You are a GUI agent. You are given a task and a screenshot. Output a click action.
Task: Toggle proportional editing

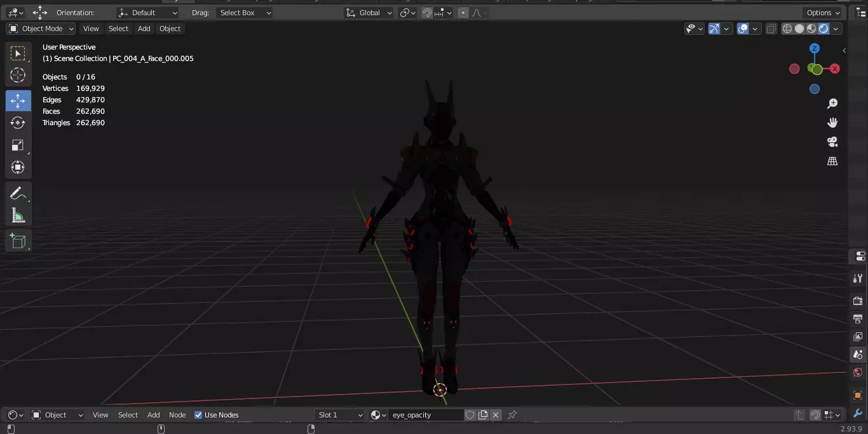point(463,13)
